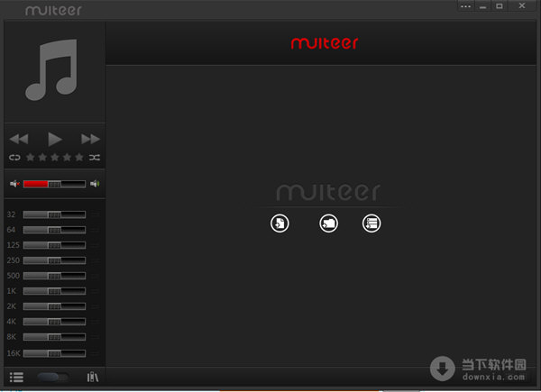541x392 pixels.
Task: Click the add folder icon
Action: pos(328,223)
